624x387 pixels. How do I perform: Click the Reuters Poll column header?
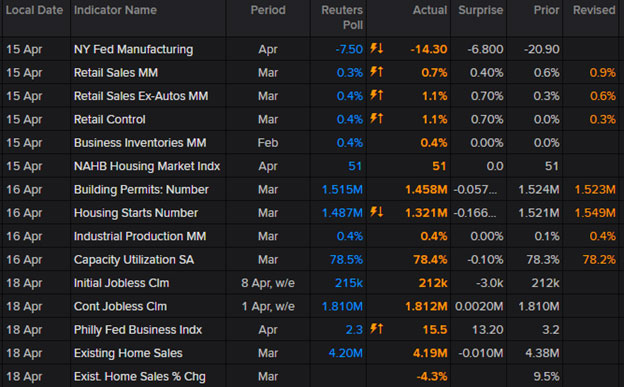coord(342,18)
